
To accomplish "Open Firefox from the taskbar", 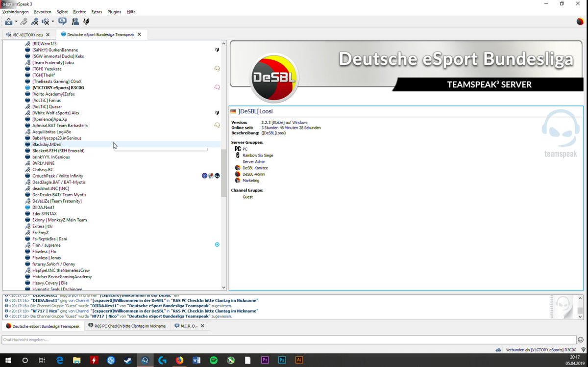I will pyautogui.click(x=179, y=360).
